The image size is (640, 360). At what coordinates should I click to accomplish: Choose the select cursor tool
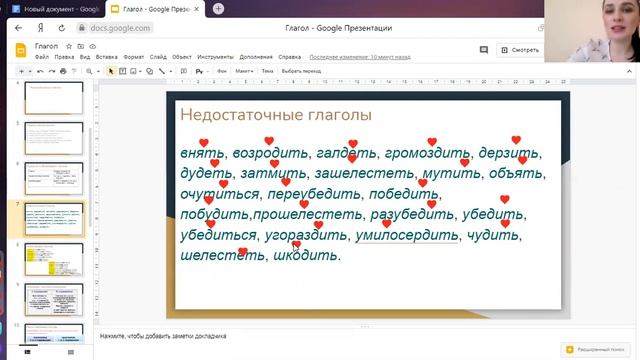click(x=110, y=71)
